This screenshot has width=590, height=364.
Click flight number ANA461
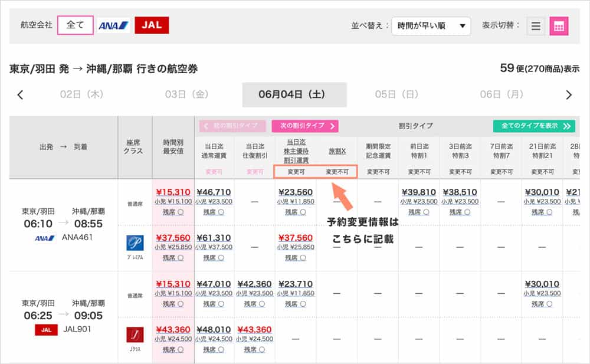[77, 238]
